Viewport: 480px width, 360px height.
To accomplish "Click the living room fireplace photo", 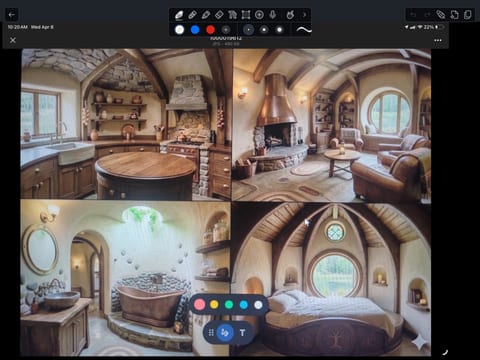I will (332, 125).
